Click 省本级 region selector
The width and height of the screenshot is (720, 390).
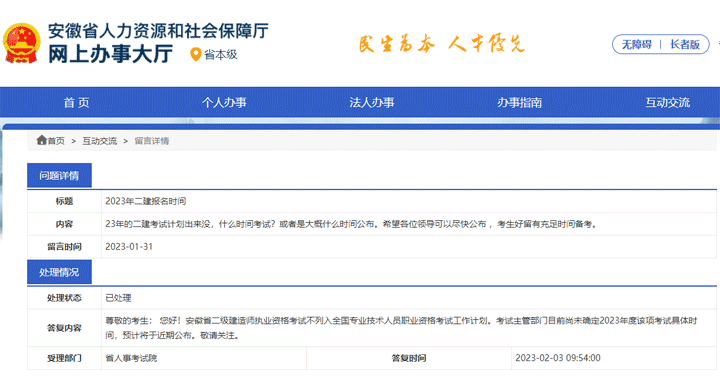point(220,55)
